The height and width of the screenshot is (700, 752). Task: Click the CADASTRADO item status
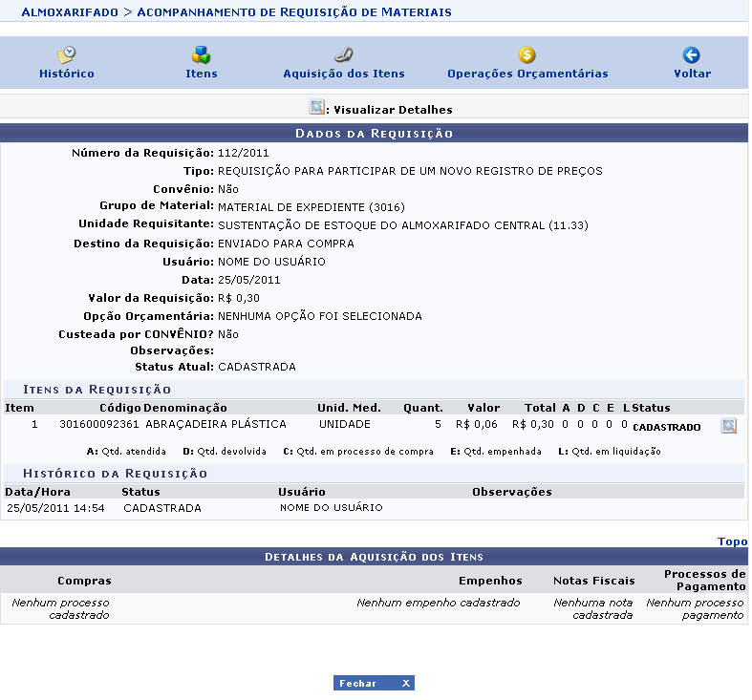(667, 427)
